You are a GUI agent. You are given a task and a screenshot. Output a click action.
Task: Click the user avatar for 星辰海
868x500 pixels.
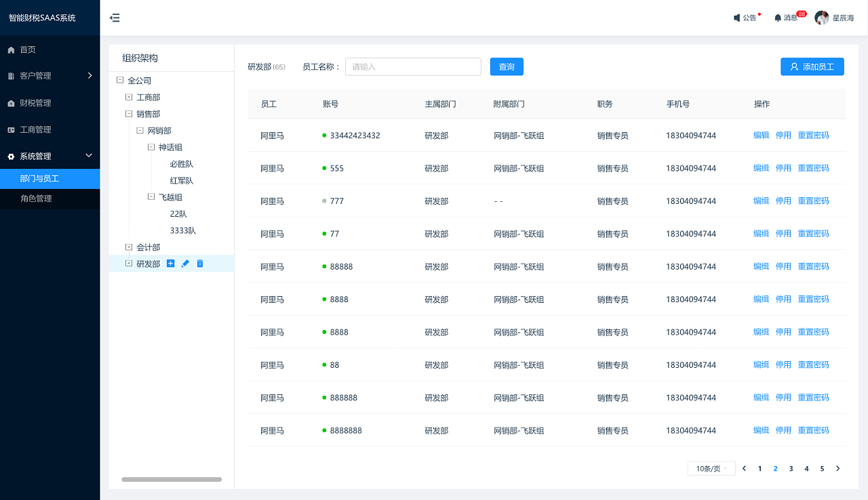822,18
